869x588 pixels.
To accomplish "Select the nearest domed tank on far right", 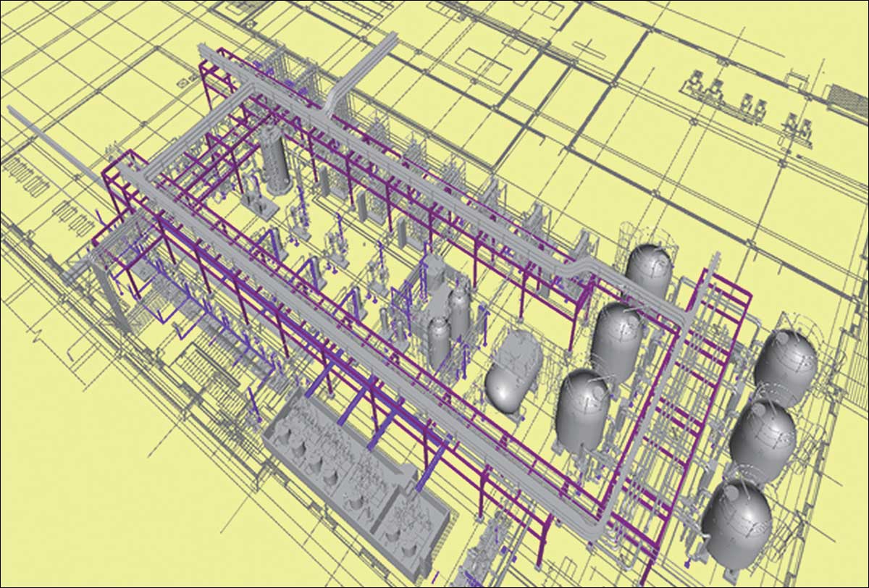I will tap(737, 521).
